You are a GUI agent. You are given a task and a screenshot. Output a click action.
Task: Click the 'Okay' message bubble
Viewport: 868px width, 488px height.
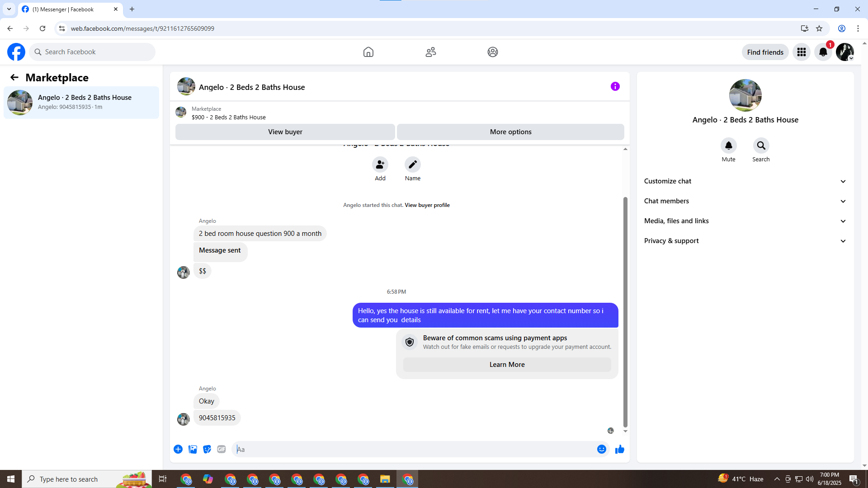click(x=207, y=401)
